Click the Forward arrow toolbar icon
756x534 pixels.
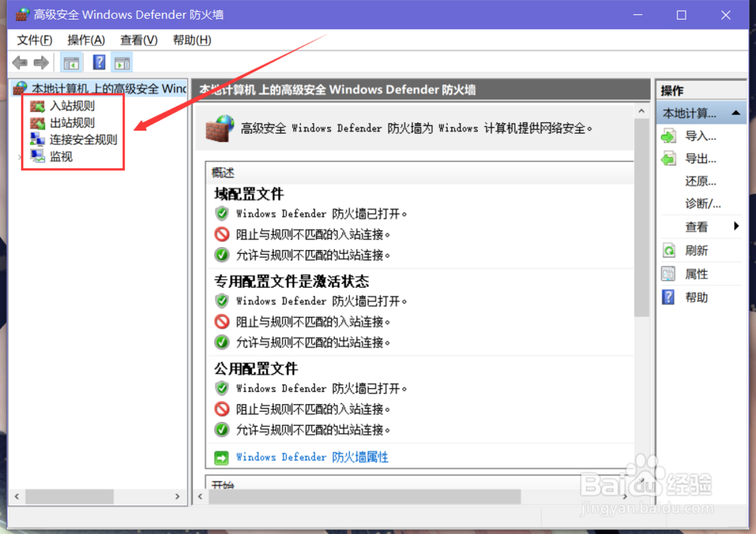coord(41,63)
